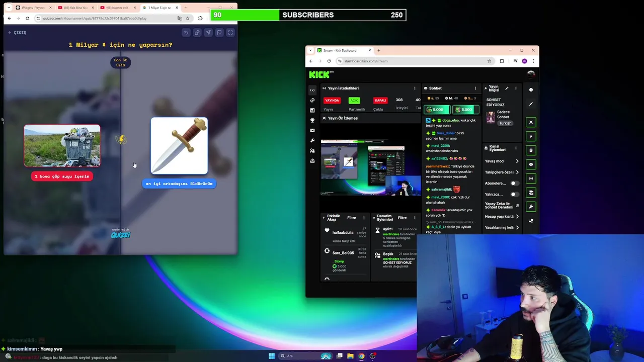The height and width of the screenshot is (362, 644).
Task: Click the copy link icon in Quizei
Action: coord(197,33)
